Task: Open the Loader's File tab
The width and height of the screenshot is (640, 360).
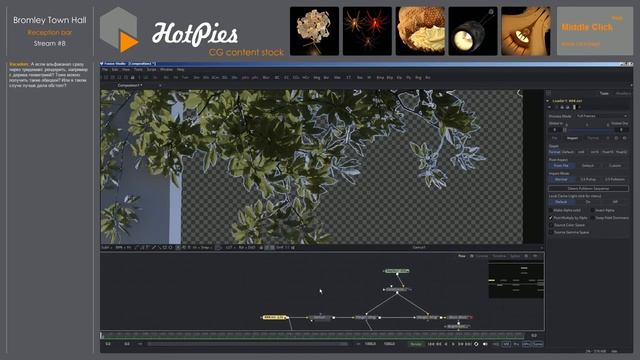Action: coord(554,138)
